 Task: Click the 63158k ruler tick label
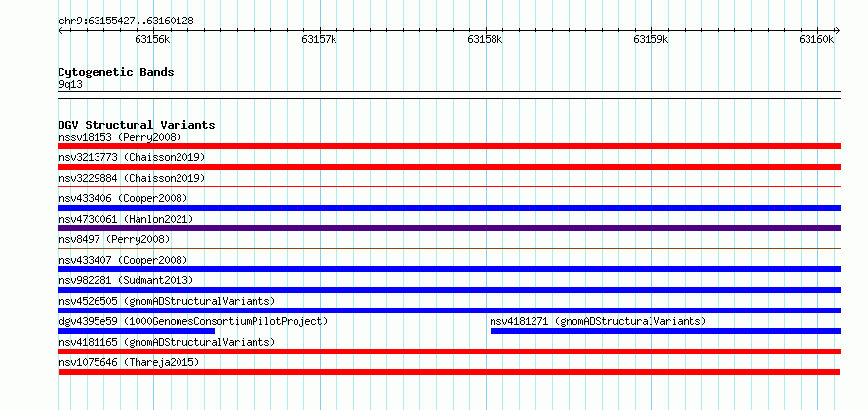tap(485, 39)
